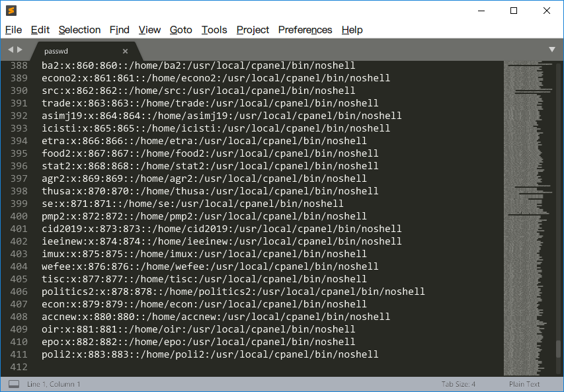Go to next tab arrow

(x=20, y=50)
